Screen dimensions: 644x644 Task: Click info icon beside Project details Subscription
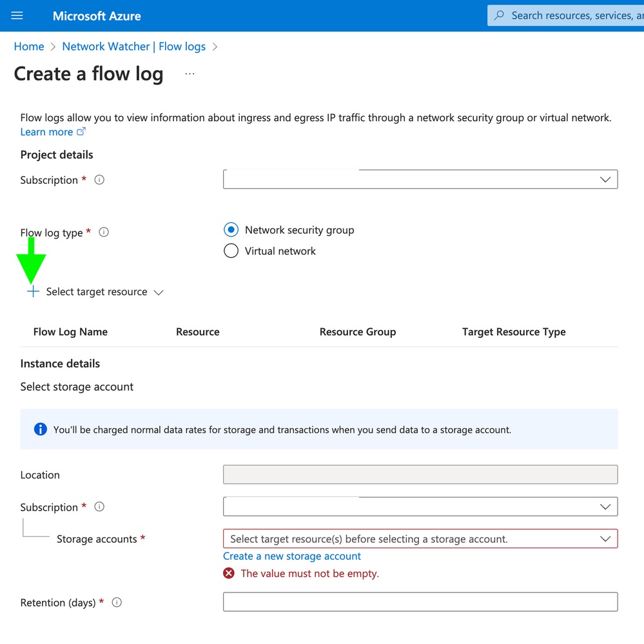coord(99,180)
